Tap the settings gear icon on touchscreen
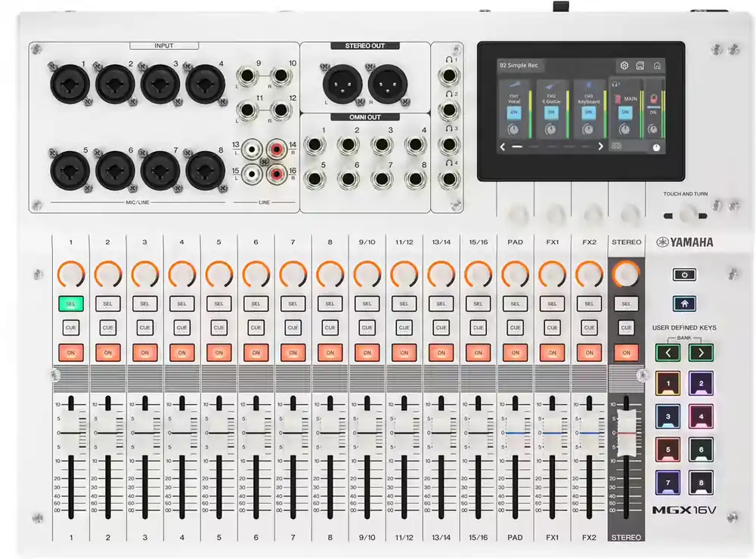 (624, 66)
